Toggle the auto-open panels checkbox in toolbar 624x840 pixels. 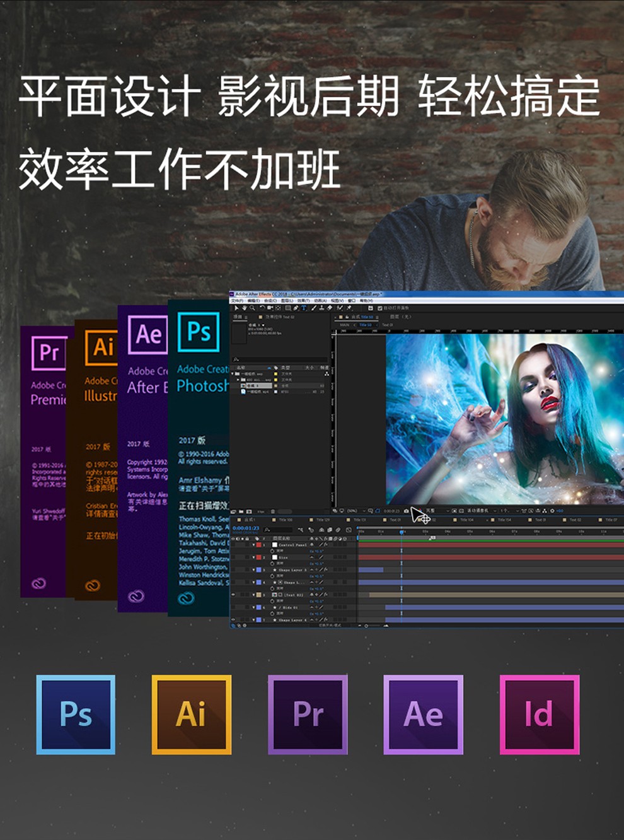[x=379, y=308]
